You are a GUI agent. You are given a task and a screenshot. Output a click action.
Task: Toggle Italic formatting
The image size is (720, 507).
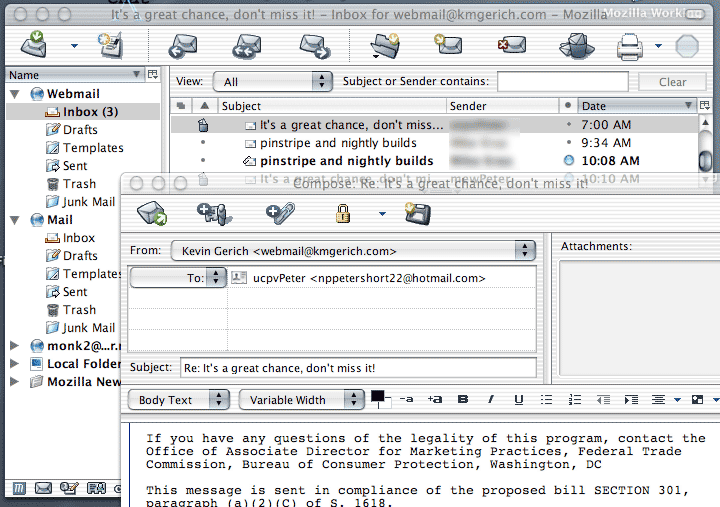(491, 400)
